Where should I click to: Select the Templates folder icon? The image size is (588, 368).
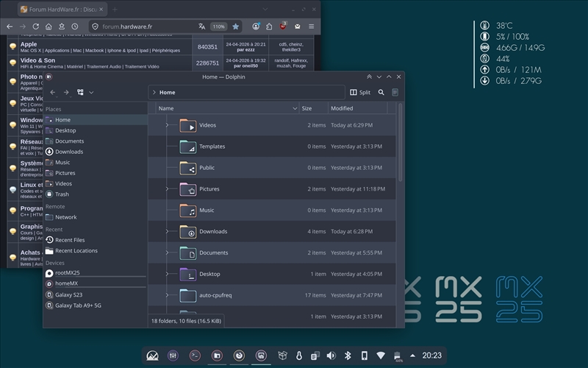188,146
